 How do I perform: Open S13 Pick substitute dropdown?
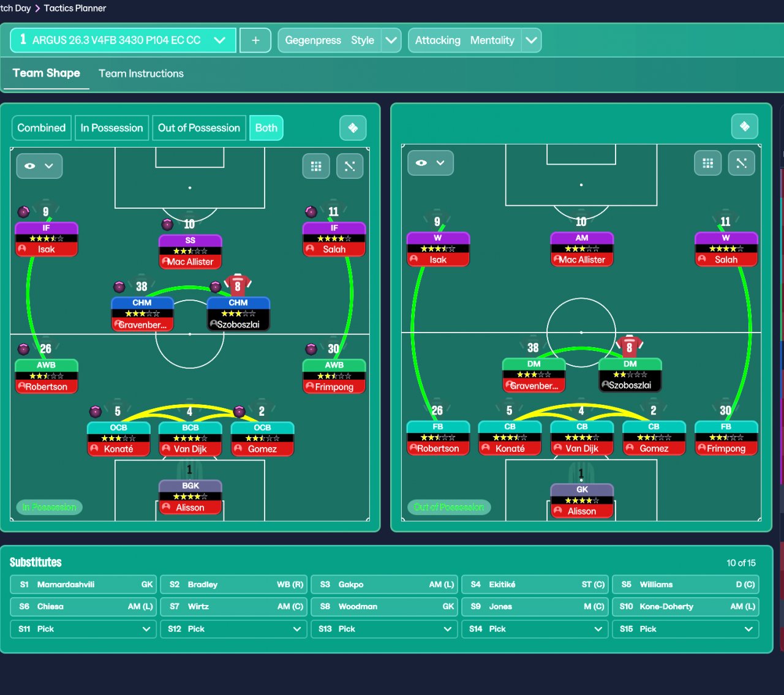(x=384, y=629)
